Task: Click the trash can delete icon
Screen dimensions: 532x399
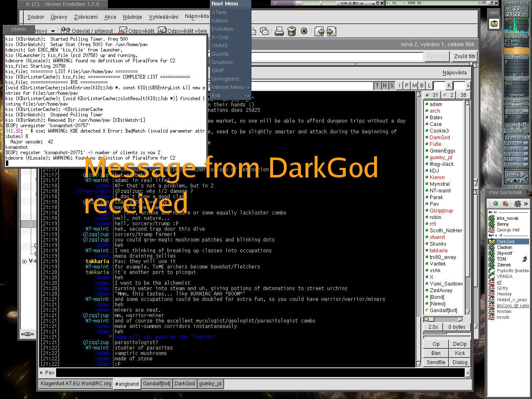Action: tap(292, 31)
